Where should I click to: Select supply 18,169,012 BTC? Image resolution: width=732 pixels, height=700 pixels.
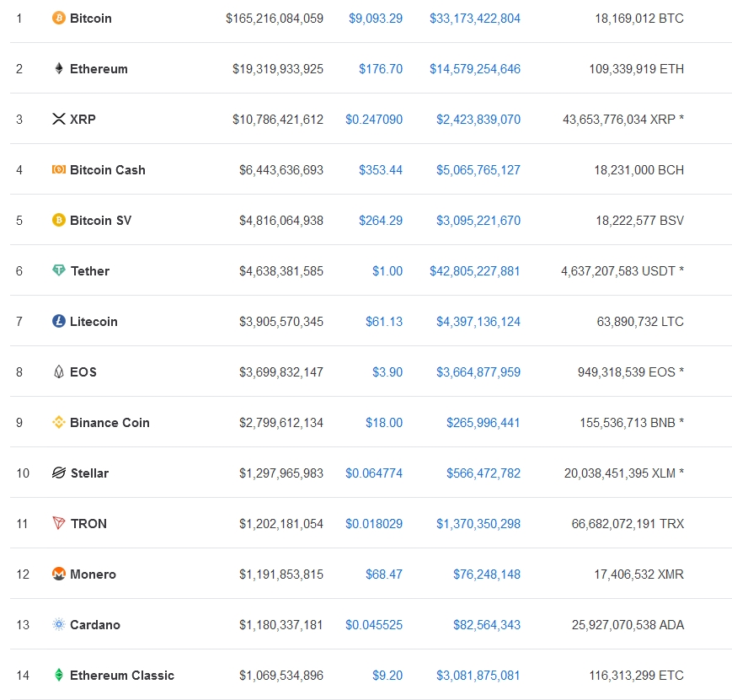(x=639, y=19)
